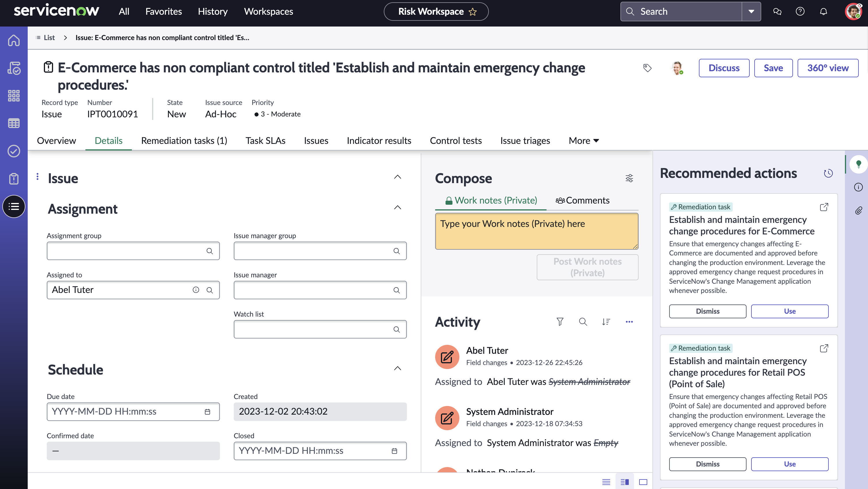Open Compose settings sliders icon
Screen dimensions: 868x489
[629, 178]
